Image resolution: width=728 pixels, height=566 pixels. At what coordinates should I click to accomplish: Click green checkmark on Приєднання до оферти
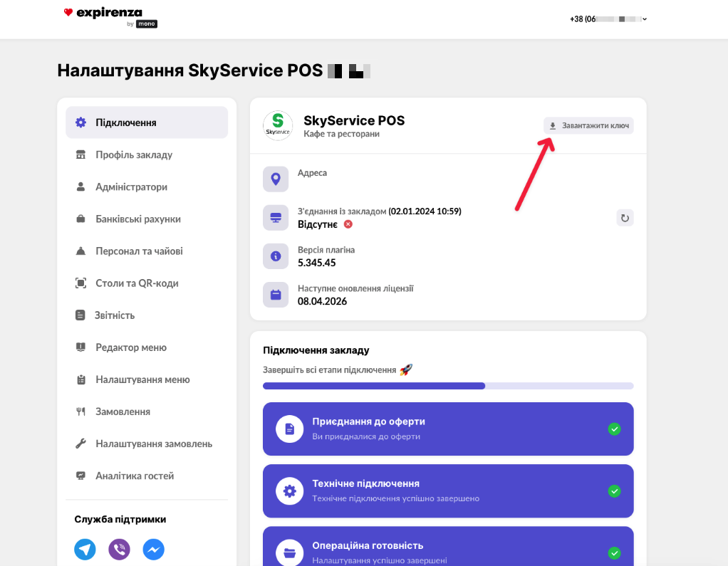[614, 429]
